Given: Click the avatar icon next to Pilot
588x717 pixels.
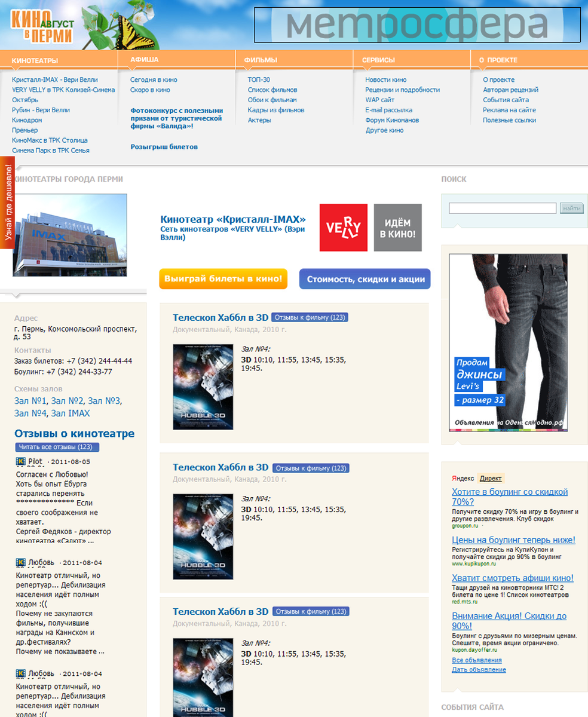Looking at the screenshot, I should click(21, 461).
